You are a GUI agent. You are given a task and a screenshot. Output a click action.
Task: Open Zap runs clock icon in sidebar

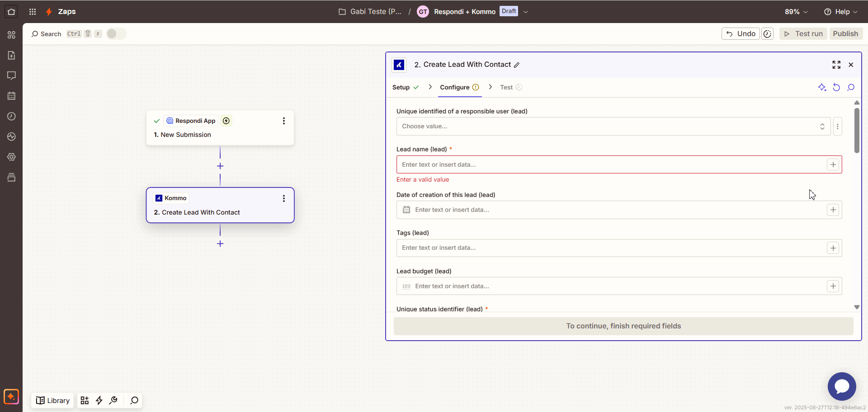coord(11,116)
